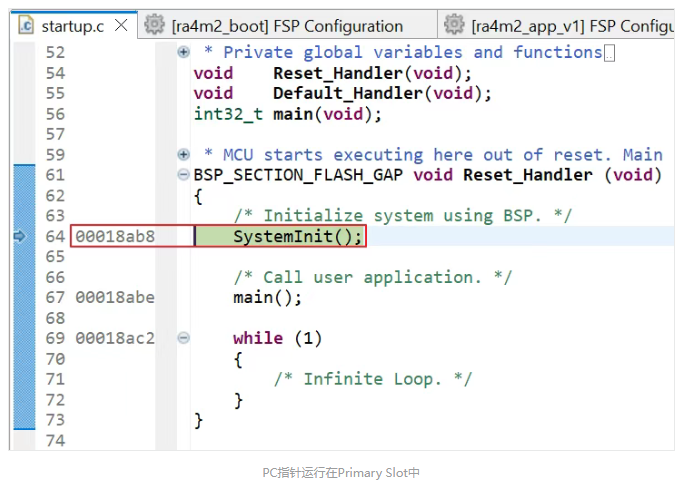Click the gear icon on ra4m2_app_v1 tab
This screenshot has height=496, width=685.
(454, 24)
